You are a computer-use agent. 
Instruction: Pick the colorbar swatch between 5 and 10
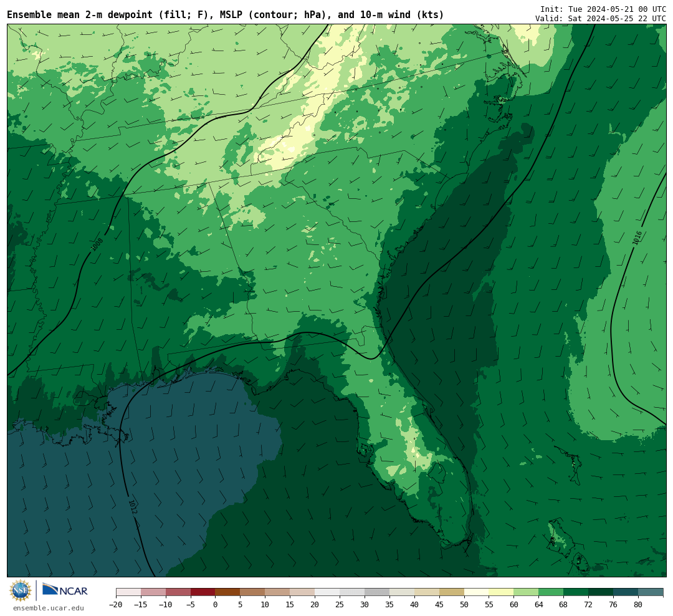pos(253,592)
